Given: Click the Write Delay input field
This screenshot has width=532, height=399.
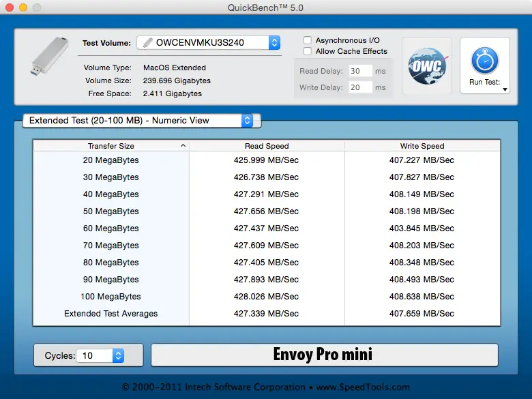Looking at the screenshot, I should (x=361, y=87).
